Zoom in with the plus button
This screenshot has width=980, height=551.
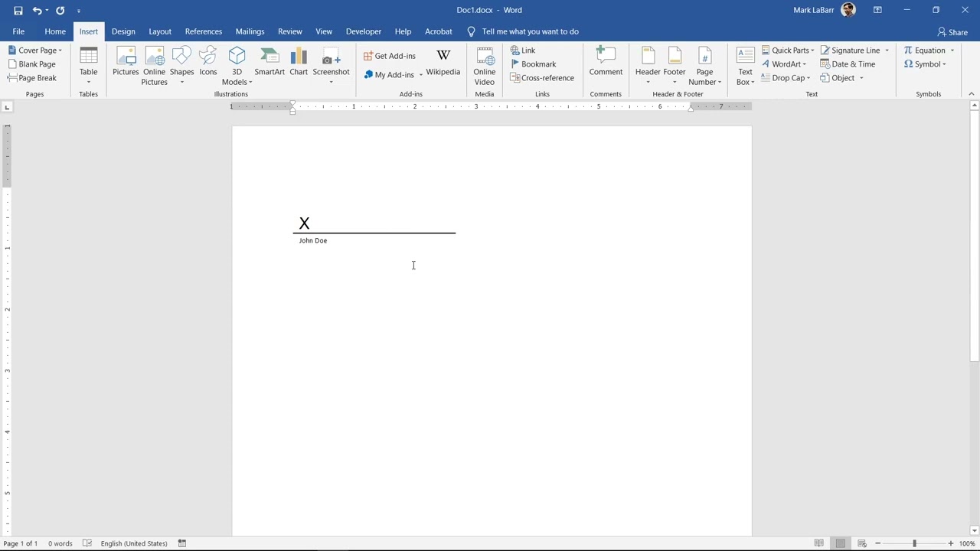950,543
